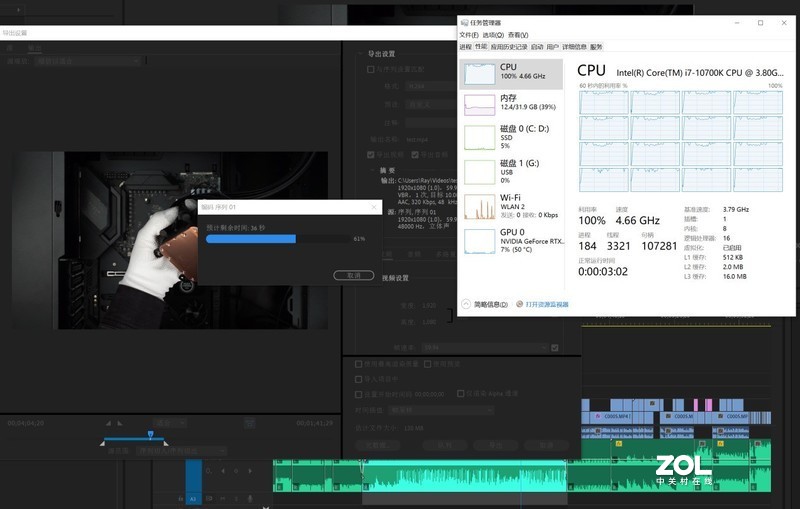Select the CPU performance graph thumbnail
The width and height of the screenshot is (800, 509).
point(479,73)
